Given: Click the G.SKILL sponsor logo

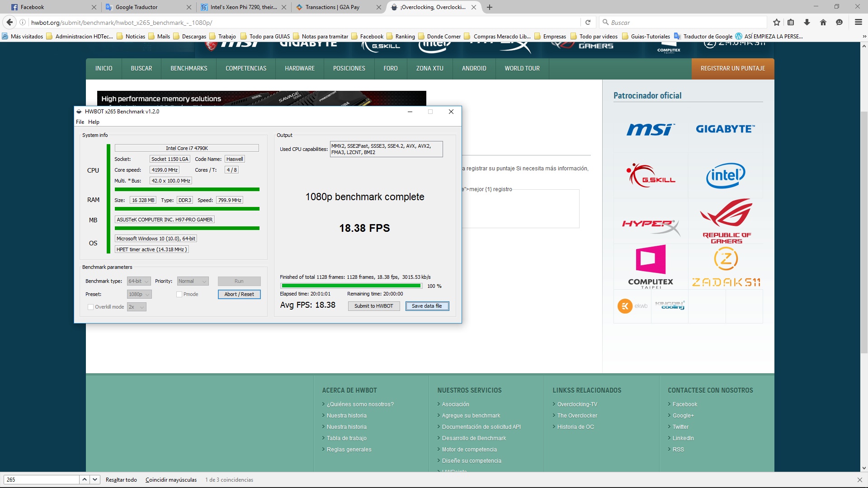Looking at the screenshot, I should [x=651, y=175].
